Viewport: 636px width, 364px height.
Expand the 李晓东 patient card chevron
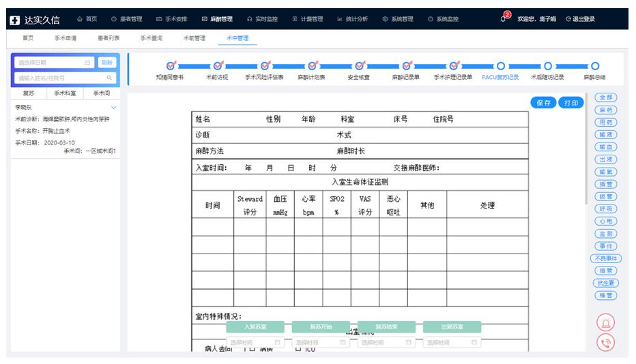114,108
